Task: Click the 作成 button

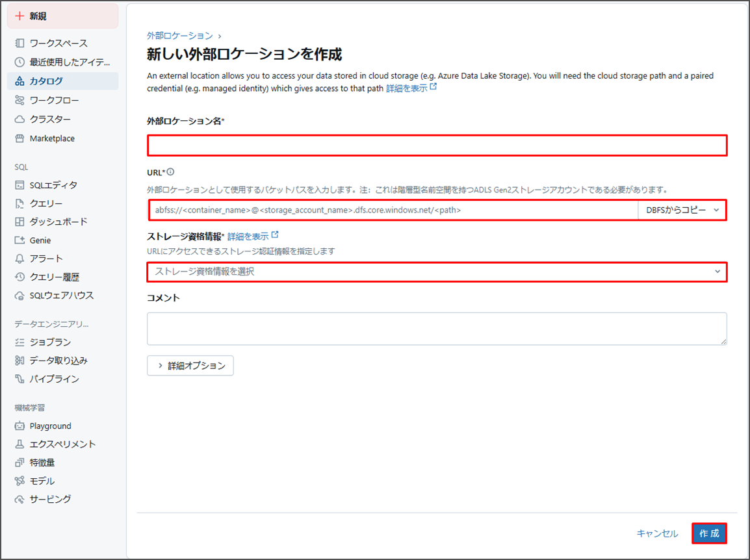Action: click(709, 533)
